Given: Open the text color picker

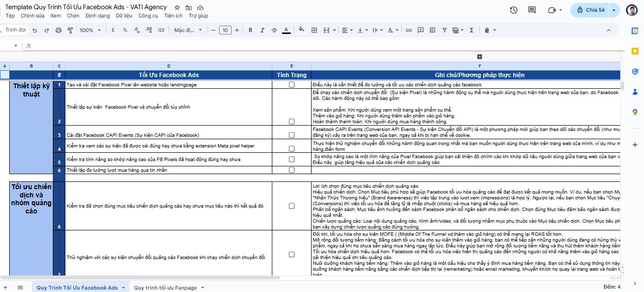Looking at the screenshot, I should pyautogui.click(x=286, y=30).
